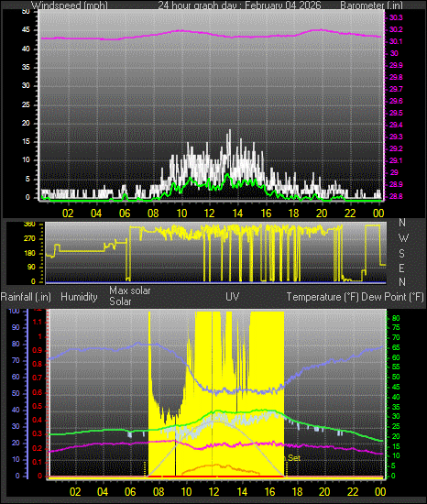
Task: Select the 70 value on the blue humidity axis
Action: tap(16, 360)
